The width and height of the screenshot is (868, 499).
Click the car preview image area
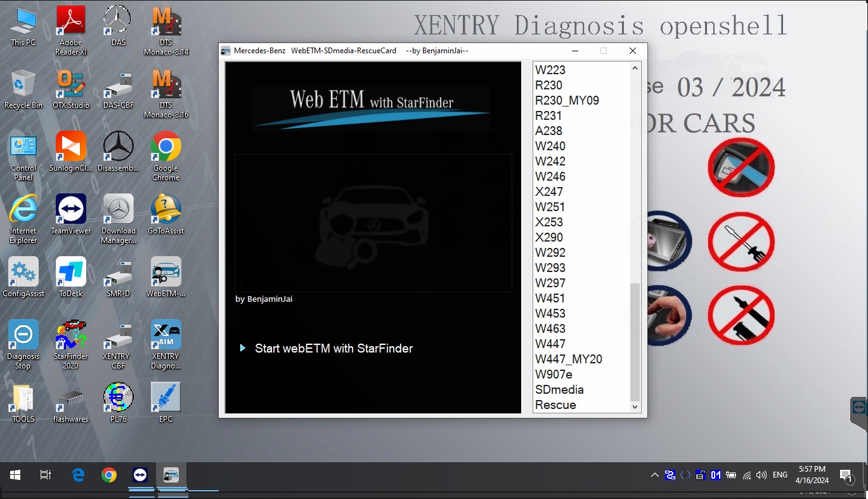point(373,223)
